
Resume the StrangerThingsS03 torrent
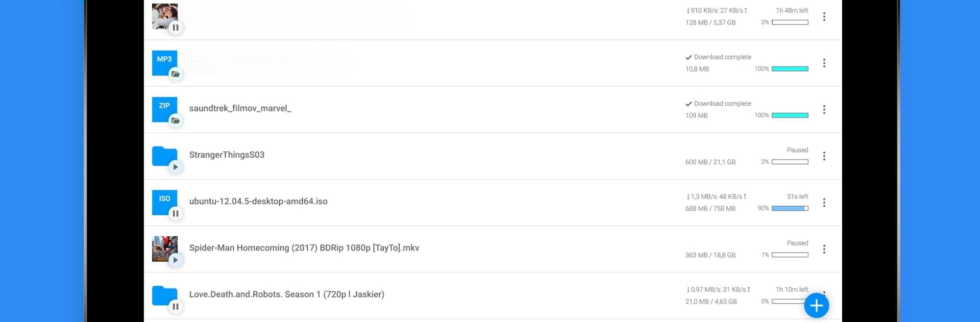(x=175, y=167)
